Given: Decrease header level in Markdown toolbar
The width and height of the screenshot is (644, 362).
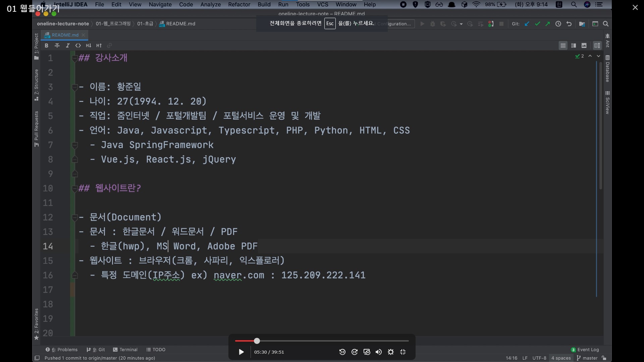Looking at the screenshot, I should coord(89,46).
